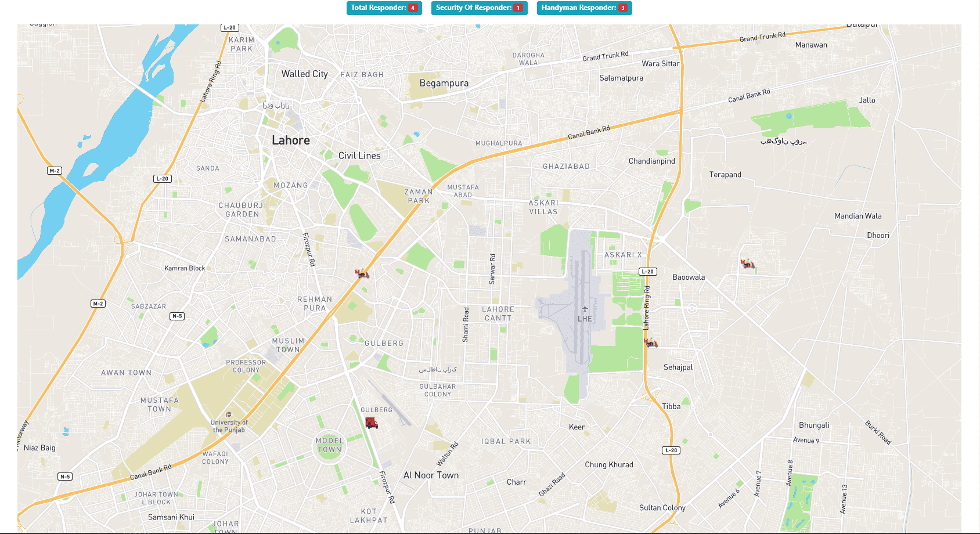Click the Baoowala label
This screenshot has width=980, height=534.
[689, 277]
